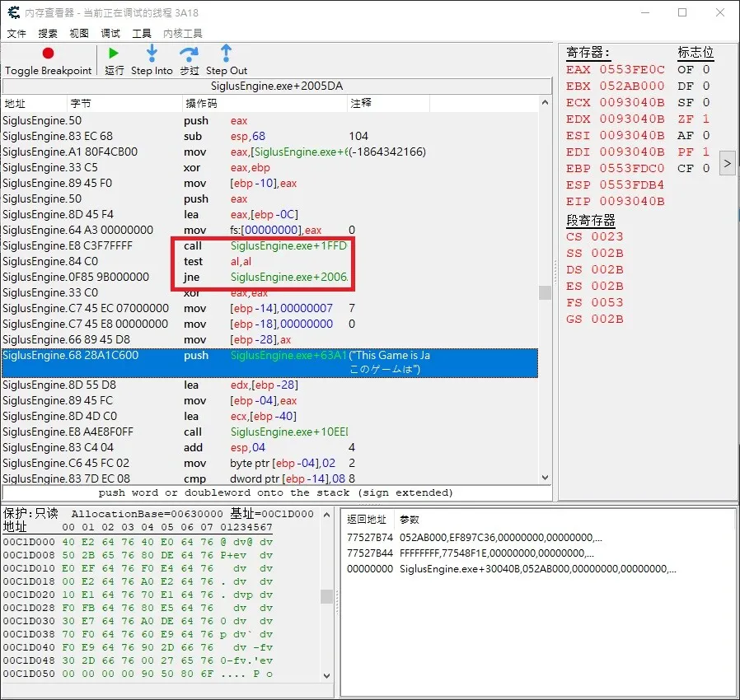
Task: Click disassembler scrollbar up arrow
Action: click(544, 103)
